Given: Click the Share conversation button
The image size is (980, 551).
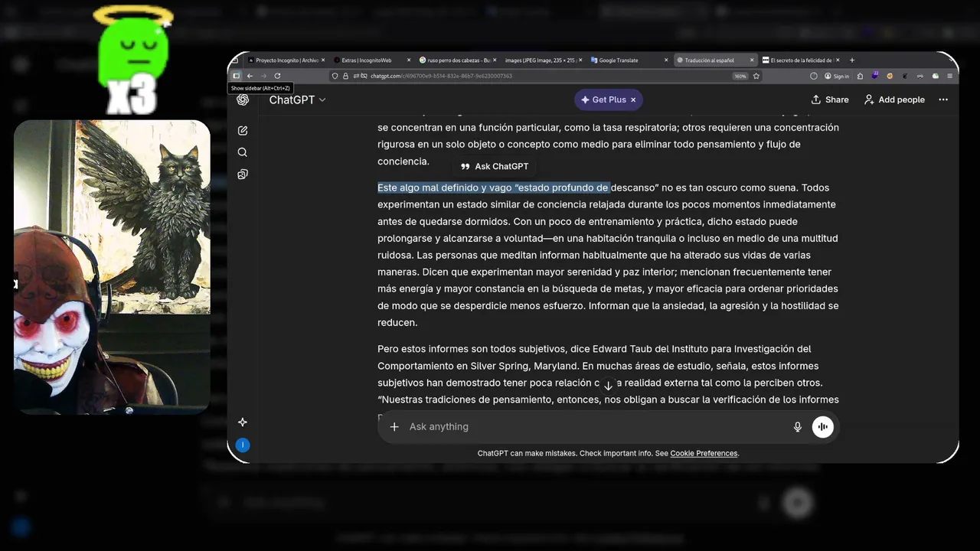Looking at the screenshot, I should pos(830,99).
